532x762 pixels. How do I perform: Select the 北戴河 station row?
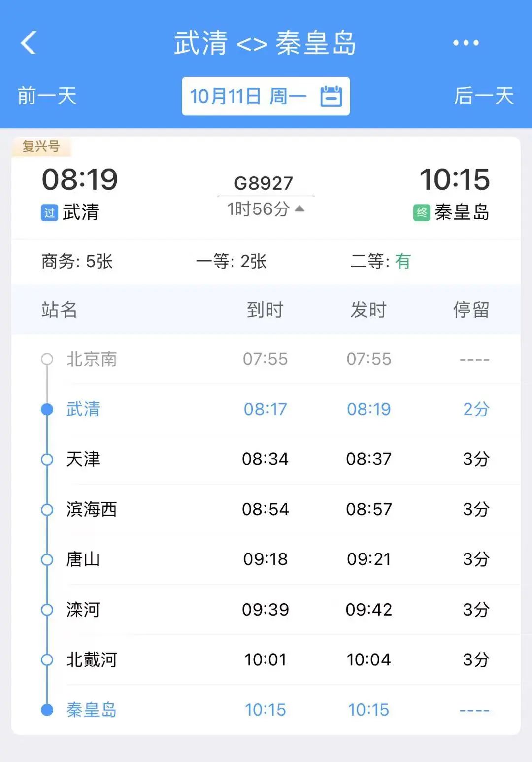266,659
